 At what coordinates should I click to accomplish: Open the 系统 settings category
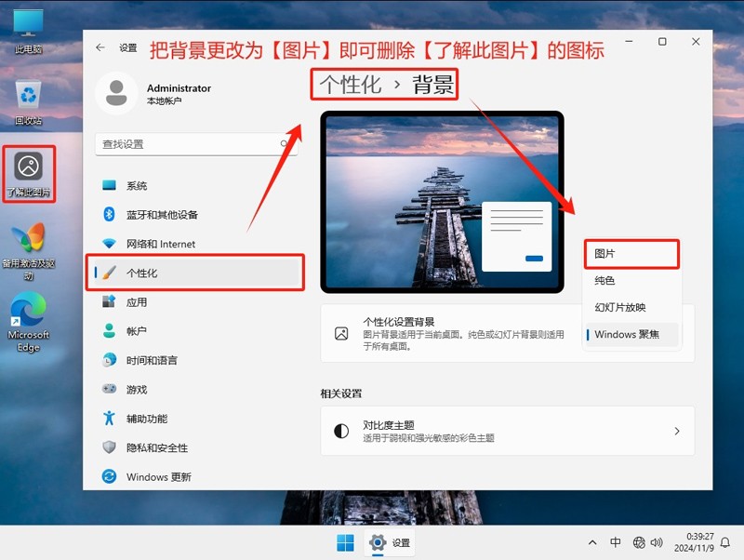(x=137, y=186)
